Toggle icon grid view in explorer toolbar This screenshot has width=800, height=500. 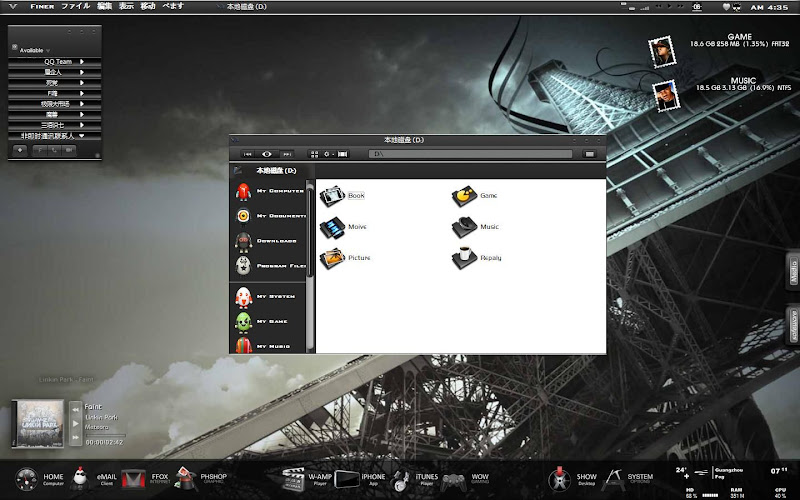314,154
